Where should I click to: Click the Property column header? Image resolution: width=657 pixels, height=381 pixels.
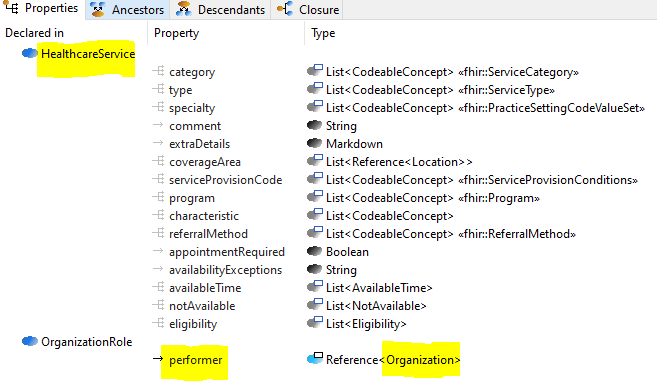click(x=176, y=33)
